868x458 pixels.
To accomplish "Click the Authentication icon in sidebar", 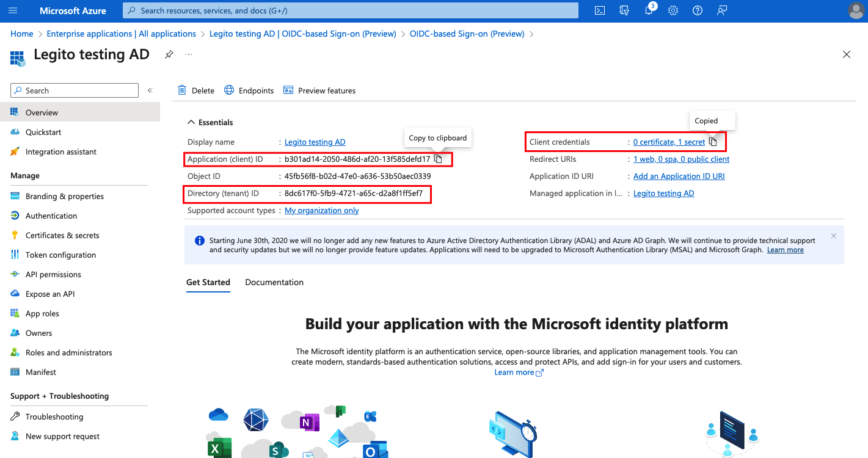I will [x=15, y=216].
